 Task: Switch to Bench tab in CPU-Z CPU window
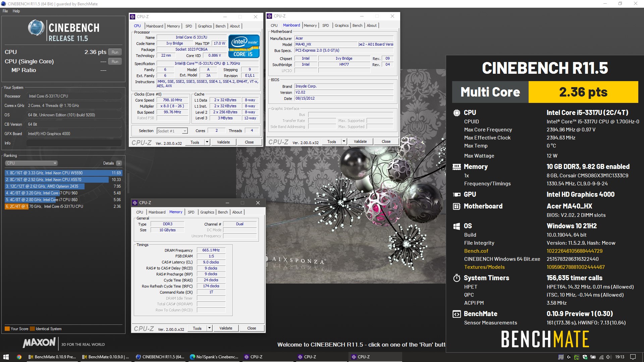(x=220, y=26)
